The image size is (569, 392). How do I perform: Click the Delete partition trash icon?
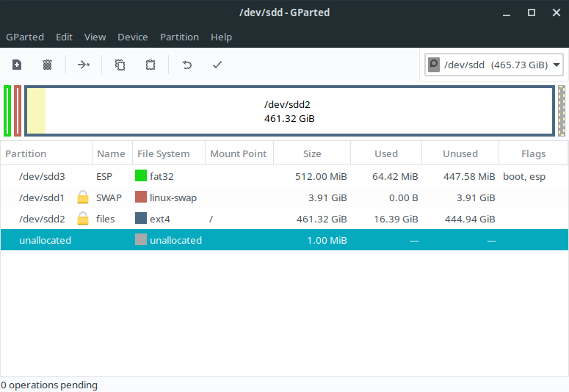coord(47,65)
